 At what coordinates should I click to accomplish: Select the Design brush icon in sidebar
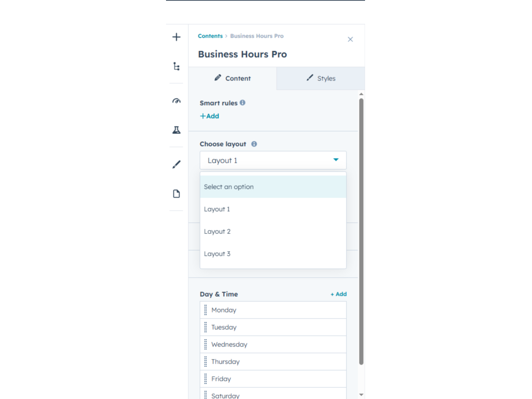pos(177,164)
